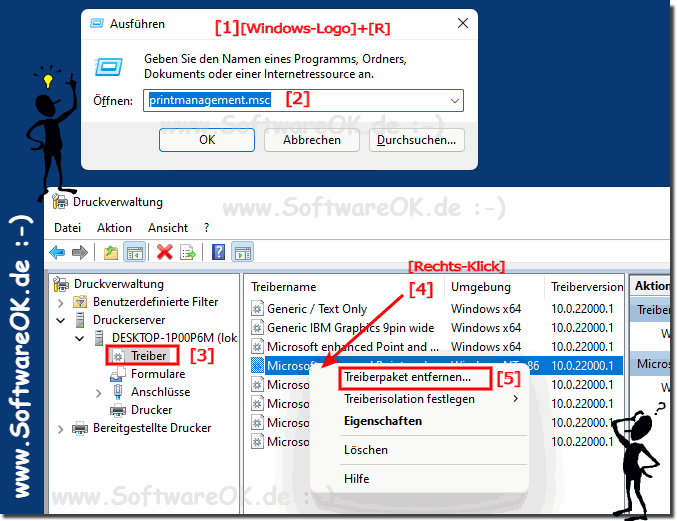
Task: Click the Umgebung column header
Action: [x=481, y=287]
